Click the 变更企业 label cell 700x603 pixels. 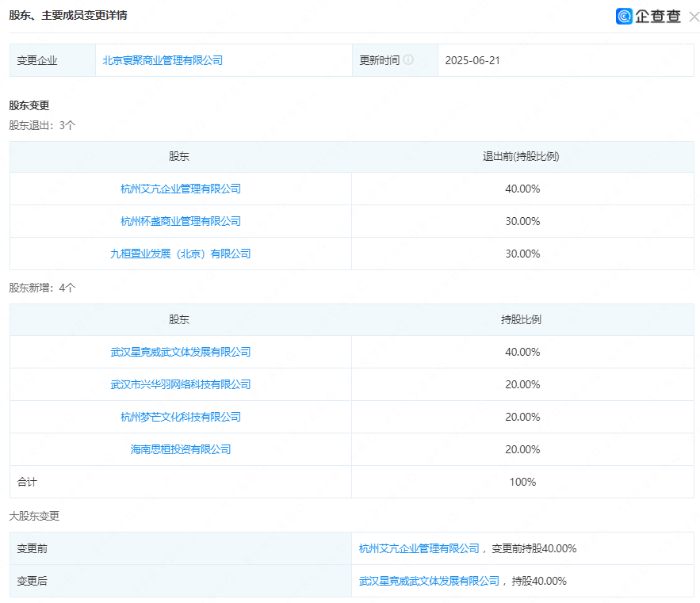(x=36, y=59)
